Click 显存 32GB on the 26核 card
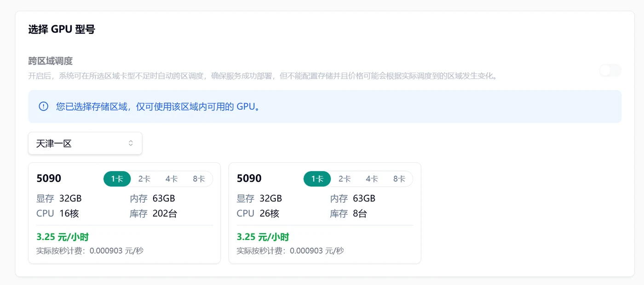Screen dimensions: 644x285 (x=259, y=199)
